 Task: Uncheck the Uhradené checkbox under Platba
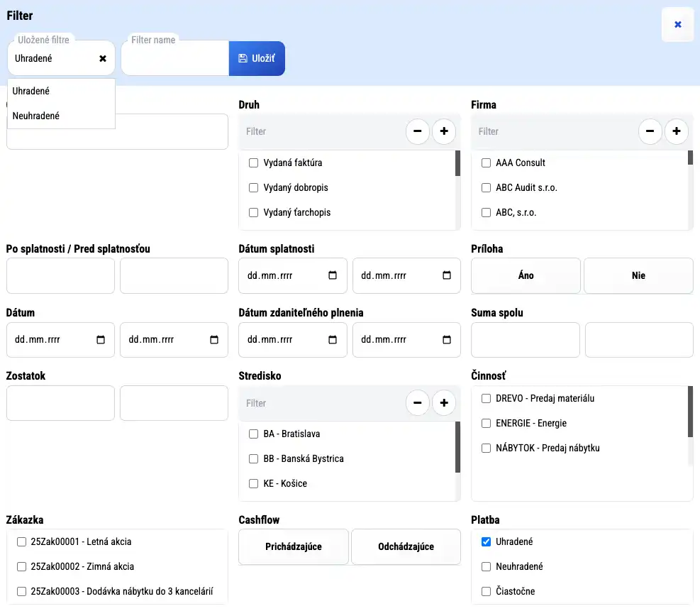(486, 542)
